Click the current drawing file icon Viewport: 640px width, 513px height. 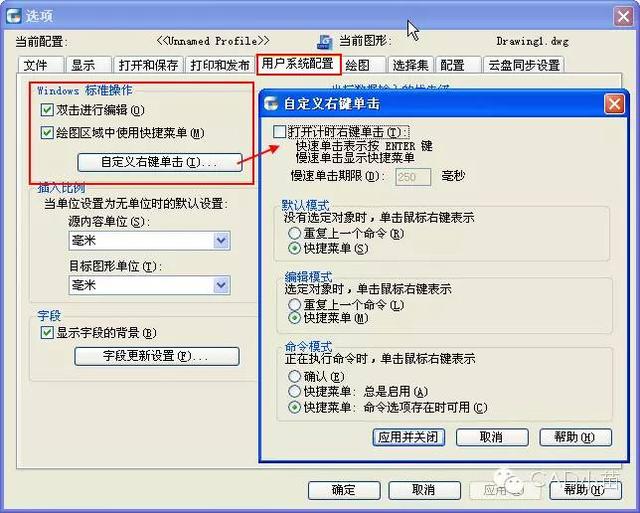tap(325, 42)
